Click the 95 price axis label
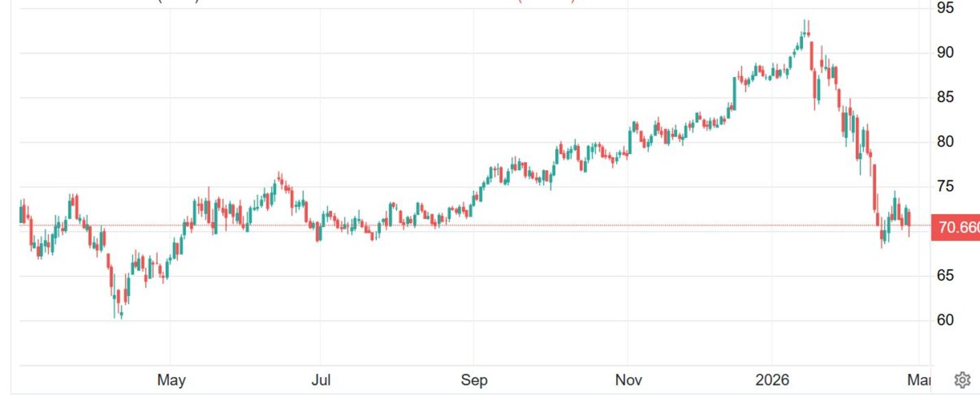Image resolution: width=980 pixels, height=395 pixels. (945, 8)
